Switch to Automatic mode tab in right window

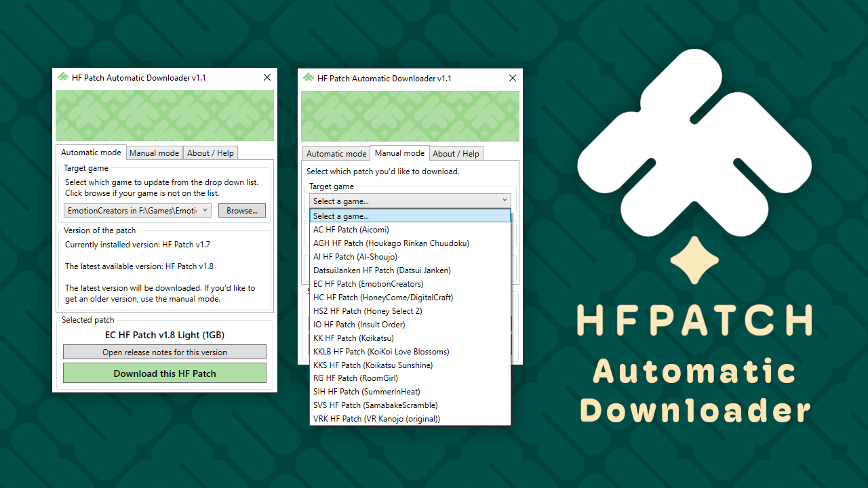[x=336, y=154]
